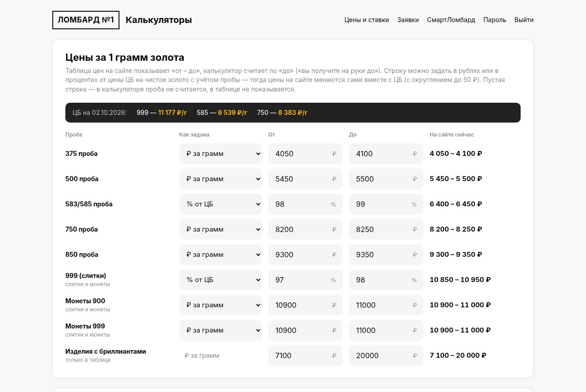Screen dimensions: 586x392
Task: Open pricing mode dropdown for 999 (слитки)
Action: (x=220, y=280)
